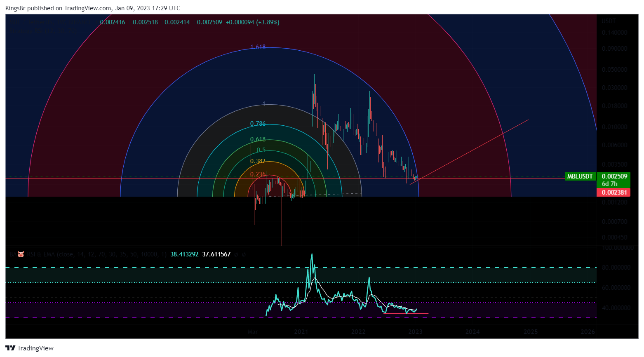Click the green 0.002509 price axis label
The width and height of the screenshot is (644, 357).
(614, 176)
